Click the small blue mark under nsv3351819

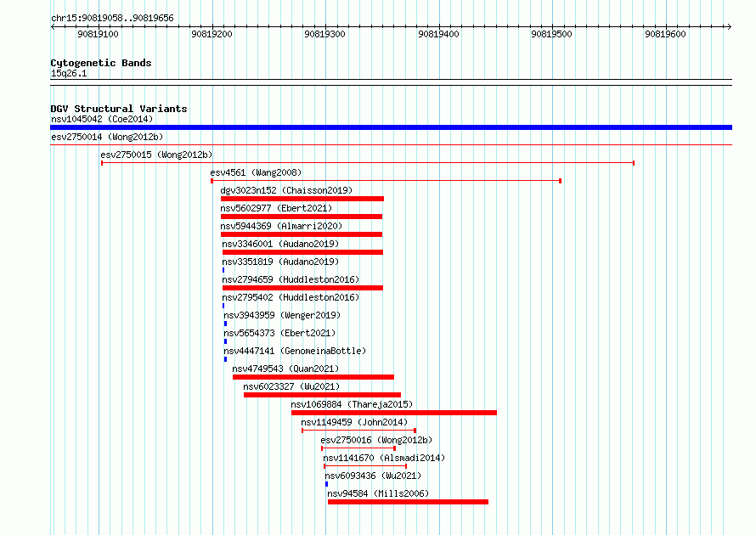[223, 270]
